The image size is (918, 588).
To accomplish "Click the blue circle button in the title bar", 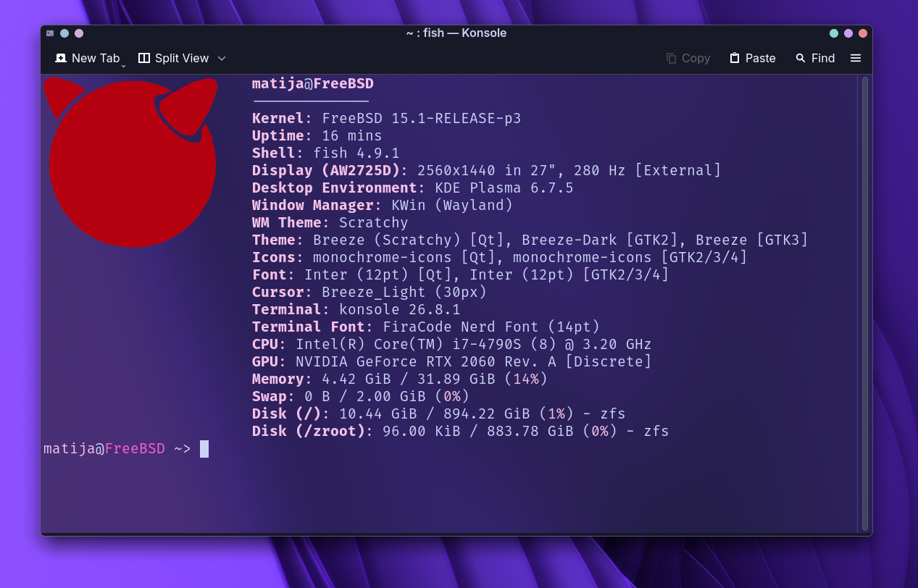I will (64, 33).
